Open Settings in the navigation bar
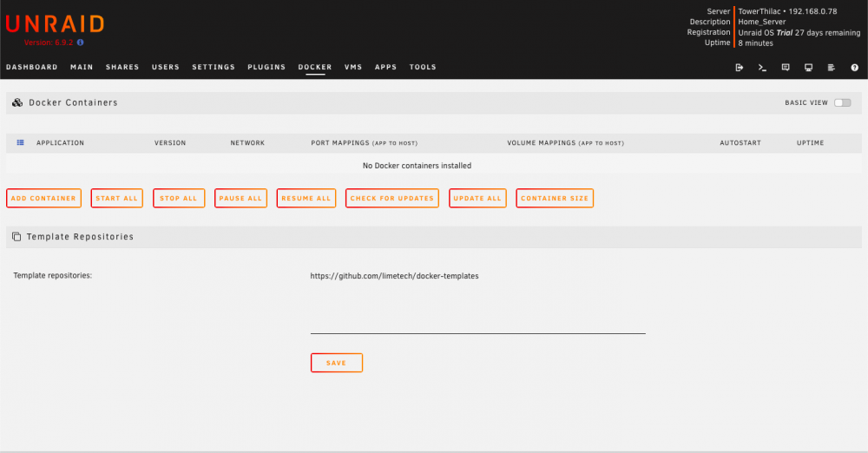The width and height of the screenshot is (868, 453). point(214,67)
